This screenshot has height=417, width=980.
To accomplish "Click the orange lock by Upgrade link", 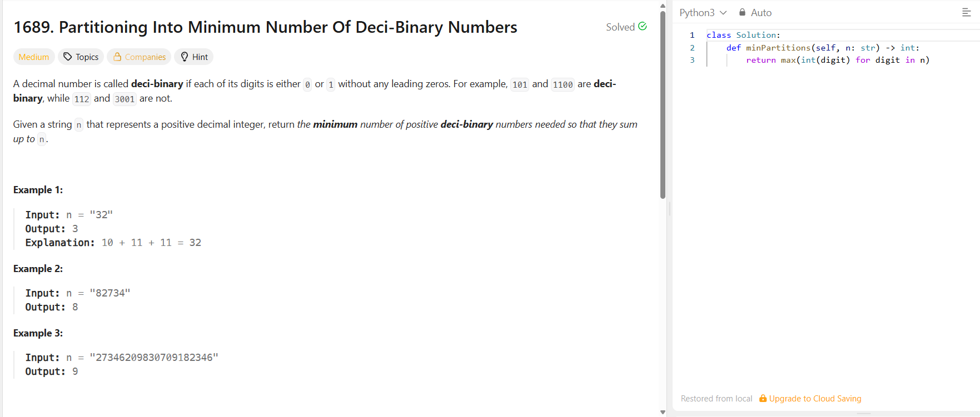I will (763, 398).
